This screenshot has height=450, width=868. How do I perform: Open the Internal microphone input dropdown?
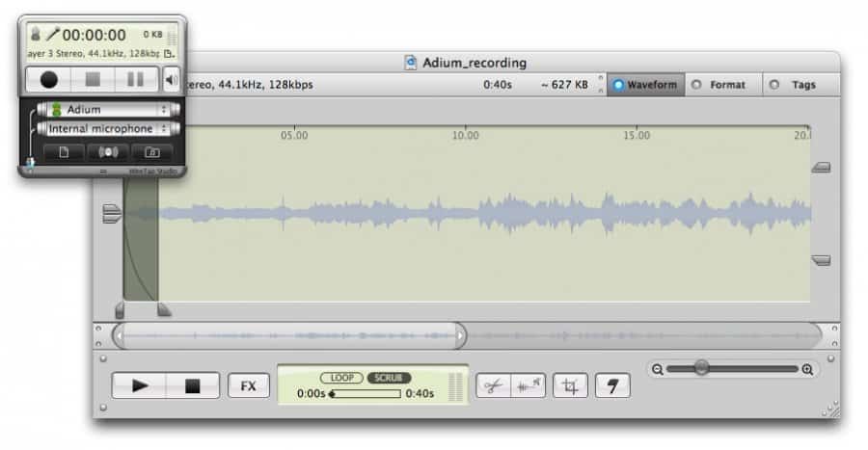tap(108, 129)
